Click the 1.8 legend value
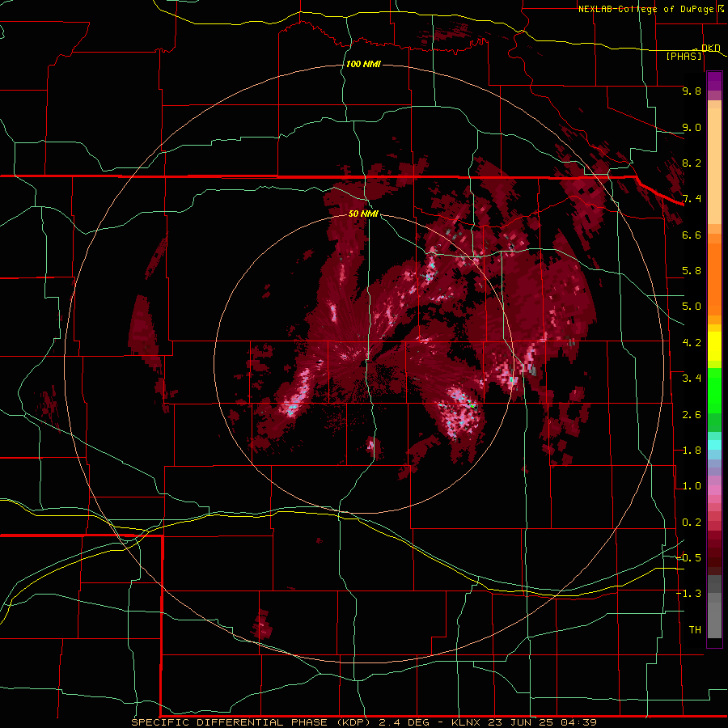The image size is (728, 728). pos(692,451)
